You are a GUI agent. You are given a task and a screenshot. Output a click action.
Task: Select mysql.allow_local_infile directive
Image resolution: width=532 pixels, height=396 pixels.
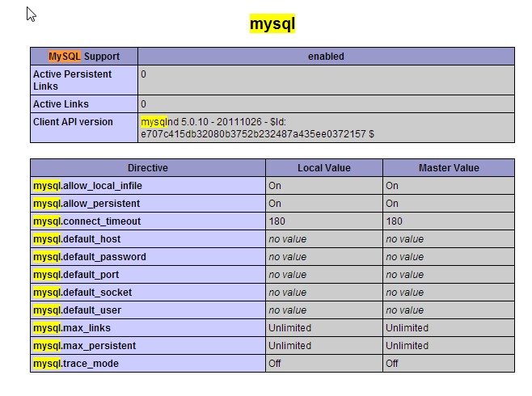[x=87, y=186]
